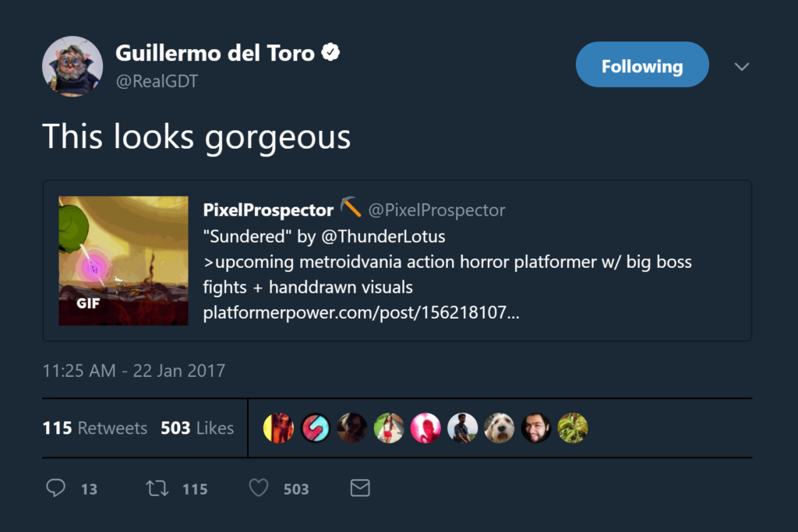The image size is (798, 532).
Task: Click the GIF label on the preview
Action: 87,304
